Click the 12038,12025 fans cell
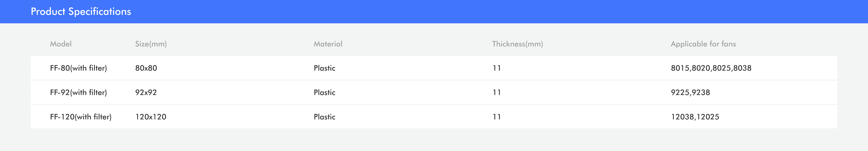Viewport: 868px width, 151px height. [x=695, y=117]
